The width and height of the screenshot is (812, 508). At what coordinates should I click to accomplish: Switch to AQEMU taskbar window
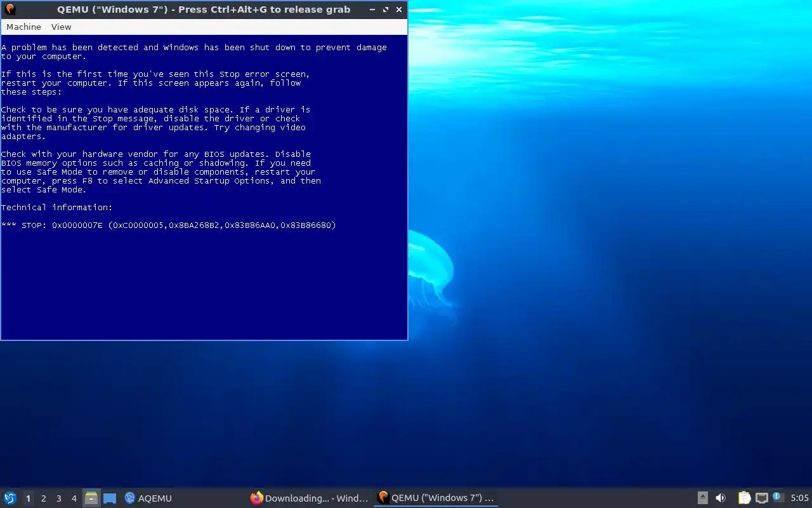148,498
